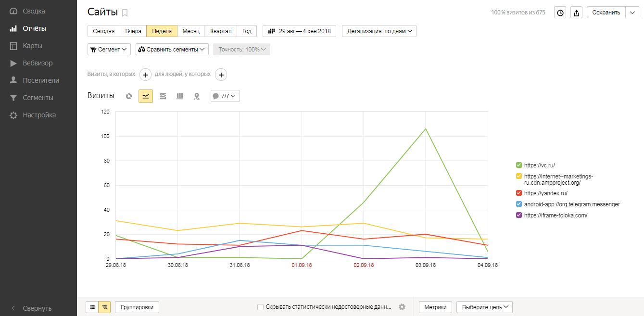Click the Группировки button

click(x=137, y=307)
